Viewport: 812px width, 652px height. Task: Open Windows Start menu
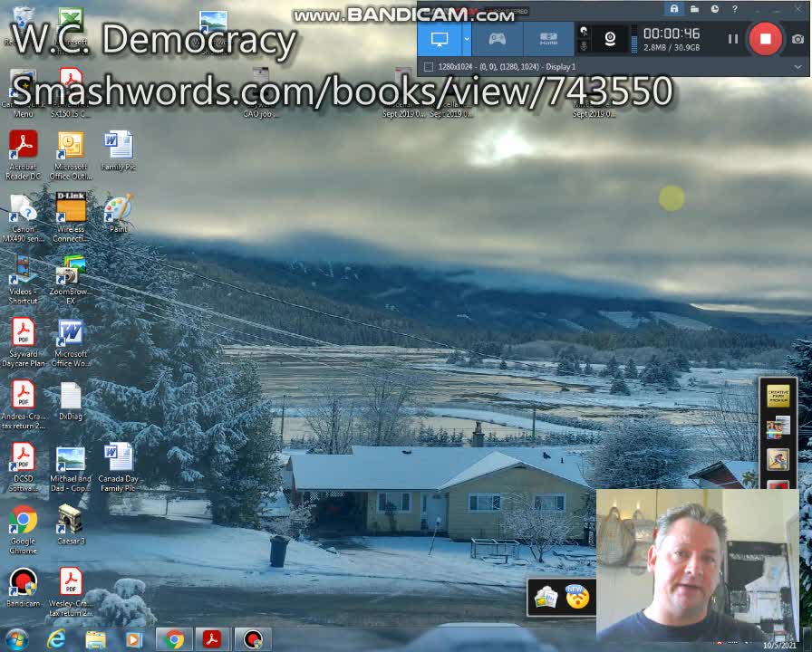coord(16,640)
